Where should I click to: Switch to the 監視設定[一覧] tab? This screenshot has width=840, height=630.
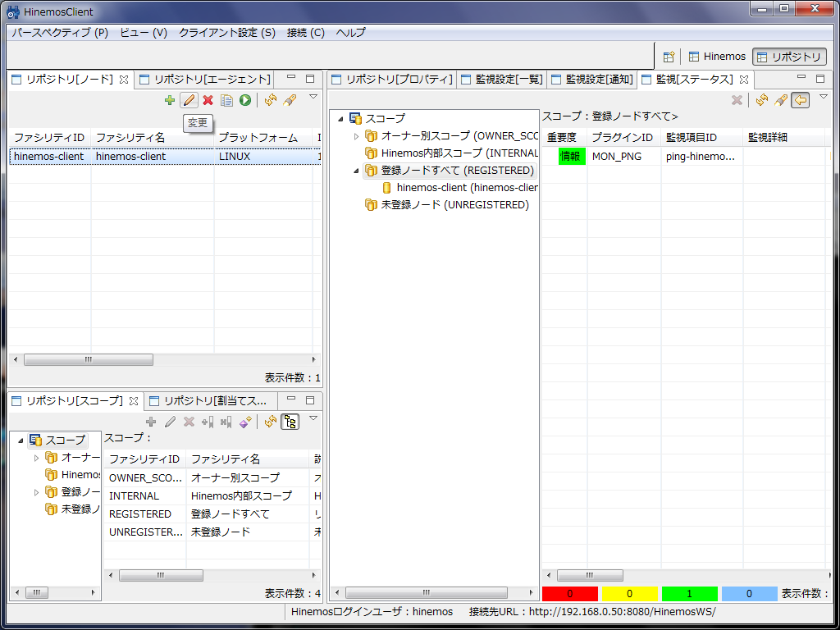(503, 80)
